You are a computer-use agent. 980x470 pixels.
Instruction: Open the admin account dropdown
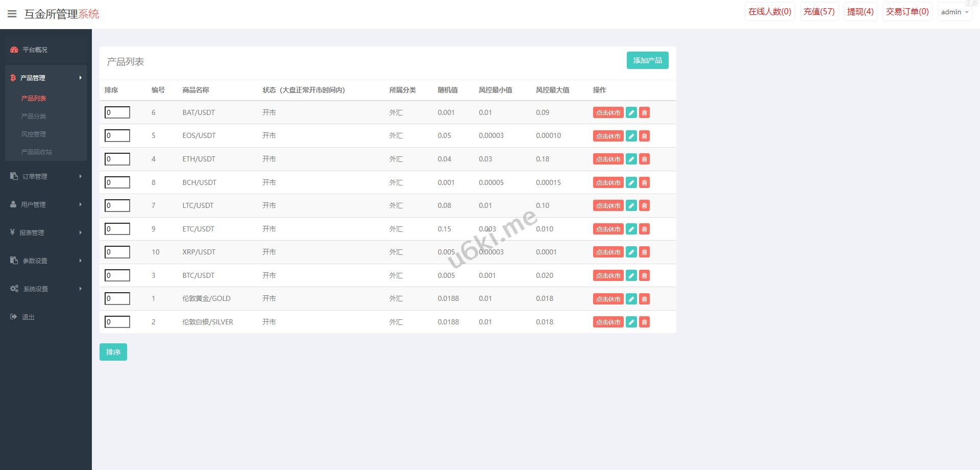(x=954, y=12)
